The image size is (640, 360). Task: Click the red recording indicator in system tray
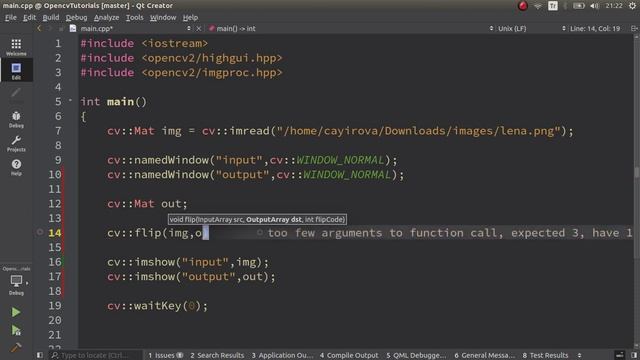tap(523, 6)
